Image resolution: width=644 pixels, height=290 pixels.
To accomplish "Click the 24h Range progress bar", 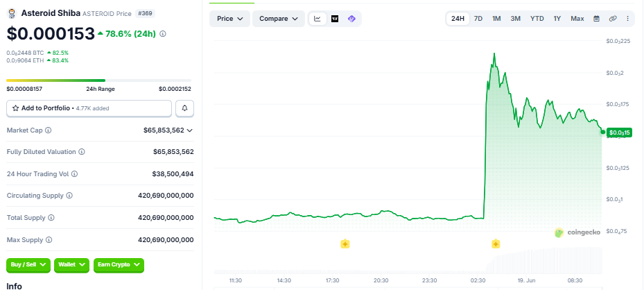I will tap(99, 80).
